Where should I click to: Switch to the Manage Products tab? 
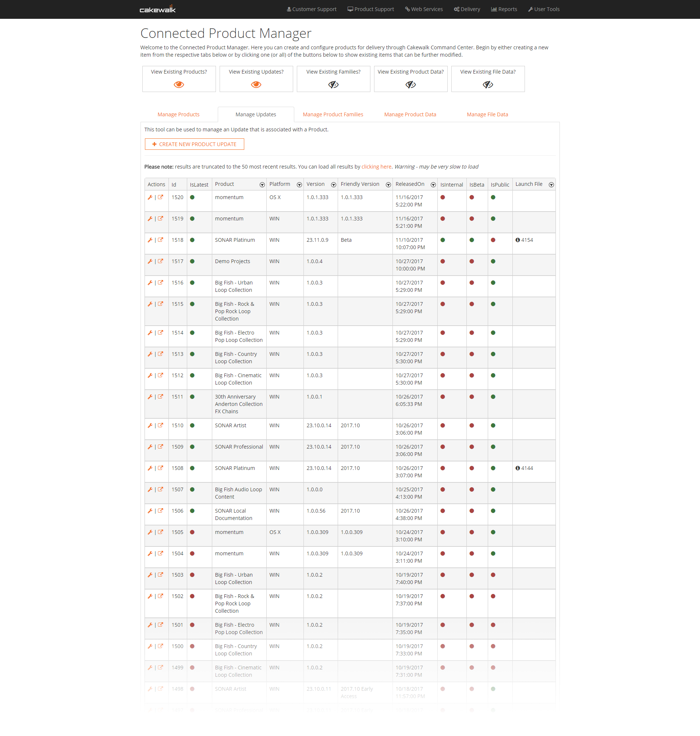[x=178, y=114]
